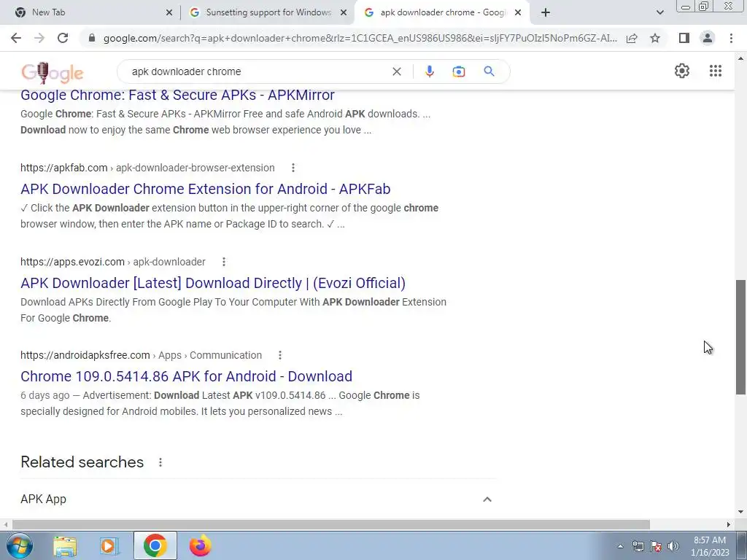Click the horizontal scrollbar thumb

pyautogui.click(x=331, y=524)
